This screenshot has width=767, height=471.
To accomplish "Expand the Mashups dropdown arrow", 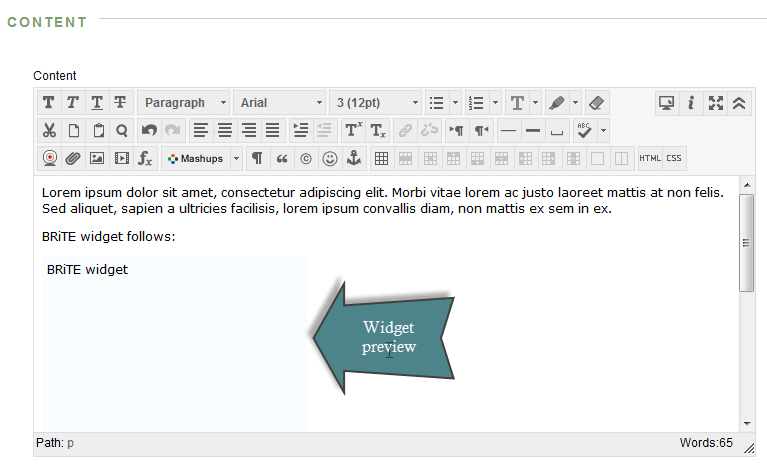I will tap(236, 158).
